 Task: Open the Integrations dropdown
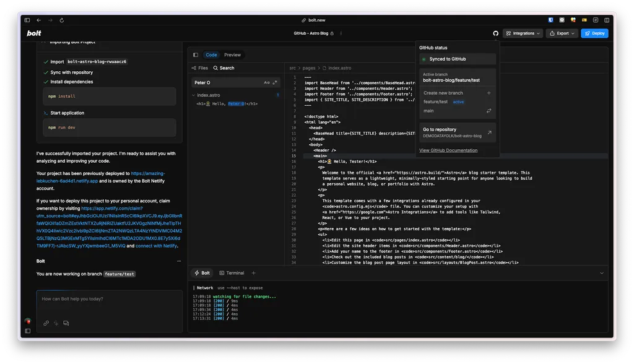pos(523,33)
